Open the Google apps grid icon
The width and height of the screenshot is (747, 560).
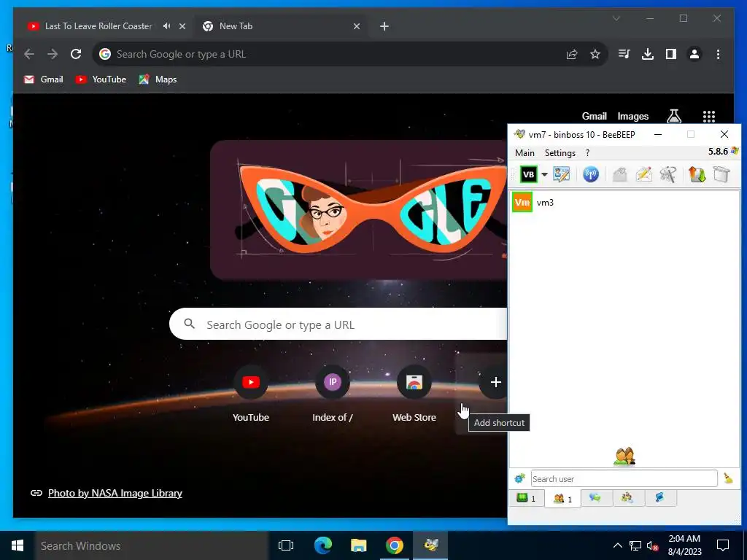pos(709,116)
